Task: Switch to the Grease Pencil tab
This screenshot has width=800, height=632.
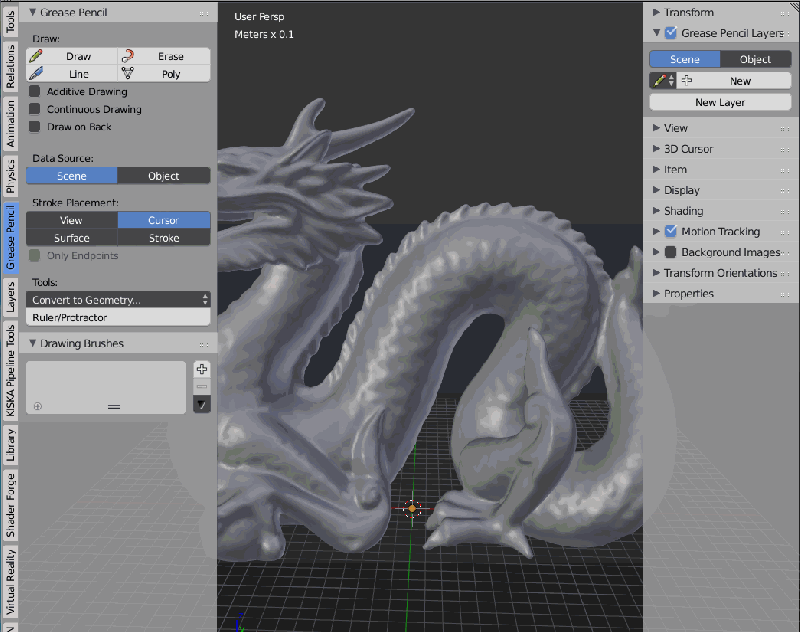Action: [x=10, y=237]
